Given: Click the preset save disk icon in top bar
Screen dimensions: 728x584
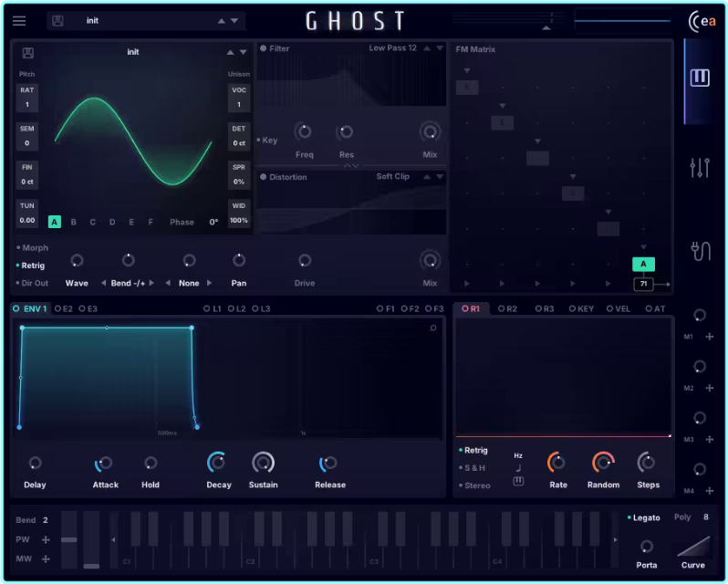Looking at the screenshot, I should tap(57, 21).
